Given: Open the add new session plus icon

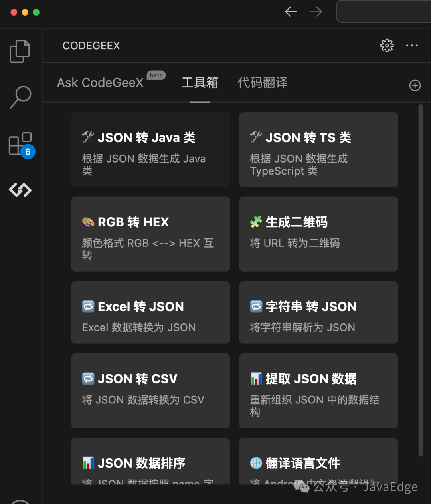Looking at the screenshot, I should (415, 85).
